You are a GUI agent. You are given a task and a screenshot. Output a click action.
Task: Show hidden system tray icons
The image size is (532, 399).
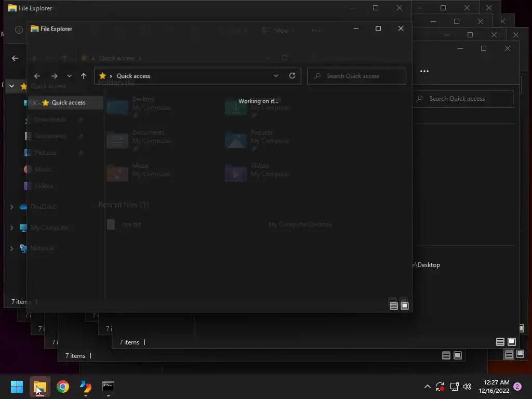[428, 387]
